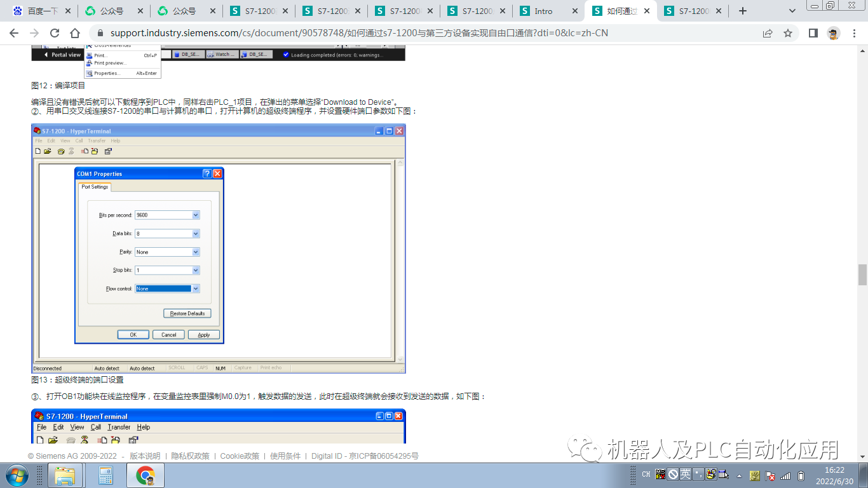Screen dimensions: 868x488
Task: Expand the Data bits dropdown
Action: (x=196, y=234)
